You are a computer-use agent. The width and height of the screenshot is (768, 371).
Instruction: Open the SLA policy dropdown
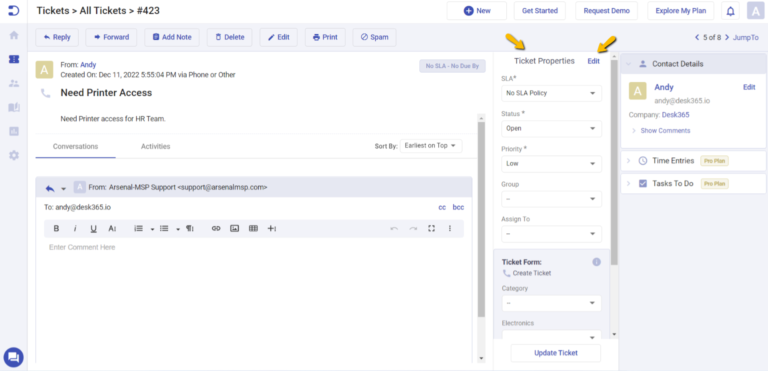pyautogui.click(x=552, y=93)
